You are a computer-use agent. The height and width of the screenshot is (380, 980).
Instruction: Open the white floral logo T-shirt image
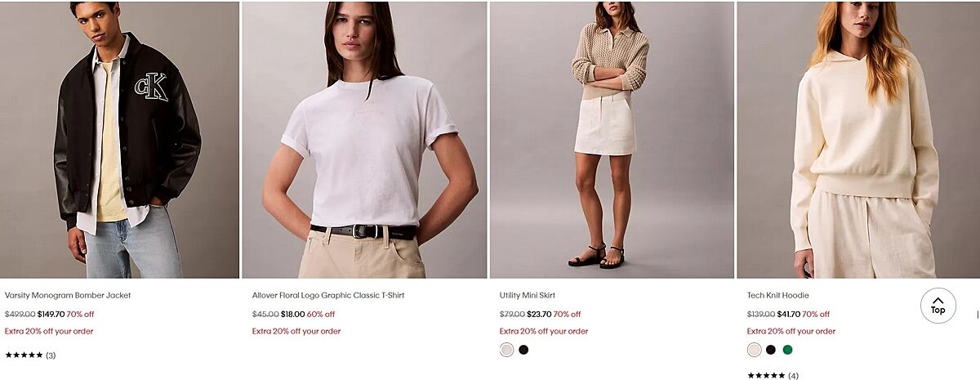pos(365,140)
